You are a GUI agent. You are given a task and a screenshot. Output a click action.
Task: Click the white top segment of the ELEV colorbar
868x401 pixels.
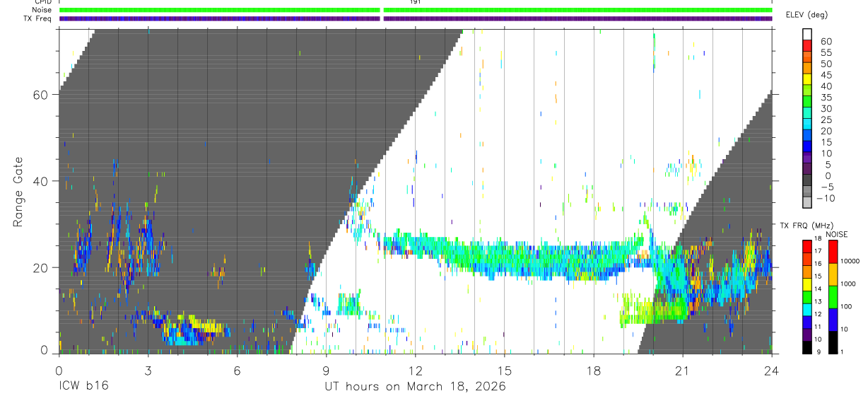tap(807, 35)
